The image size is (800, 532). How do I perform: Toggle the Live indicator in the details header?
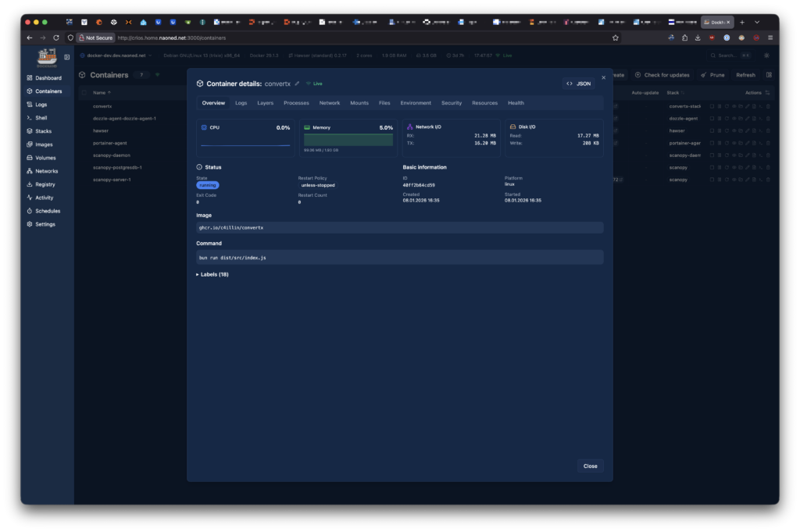pyautogui.click(x=314, y=83)
